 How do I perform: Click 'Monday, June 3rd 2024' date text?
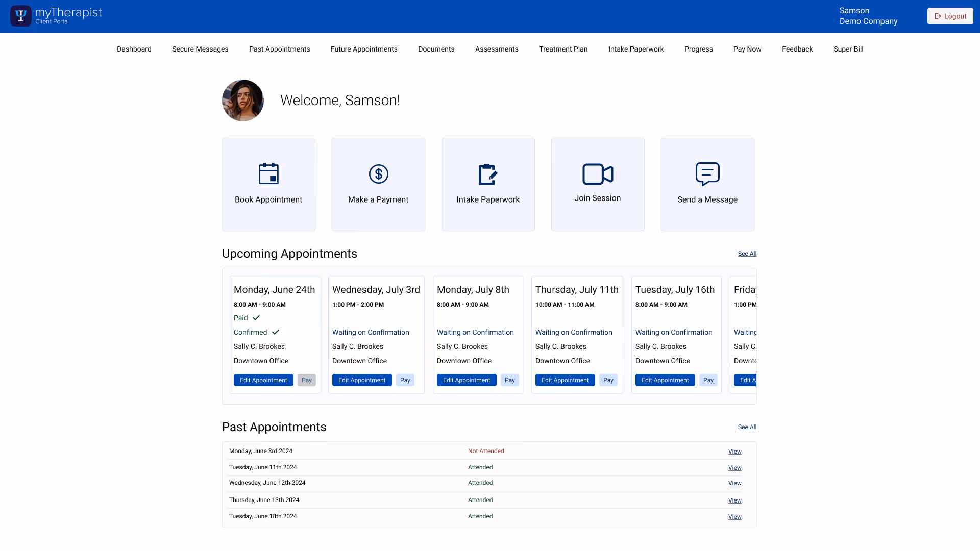pyautogui.click(x=261, y=451)
